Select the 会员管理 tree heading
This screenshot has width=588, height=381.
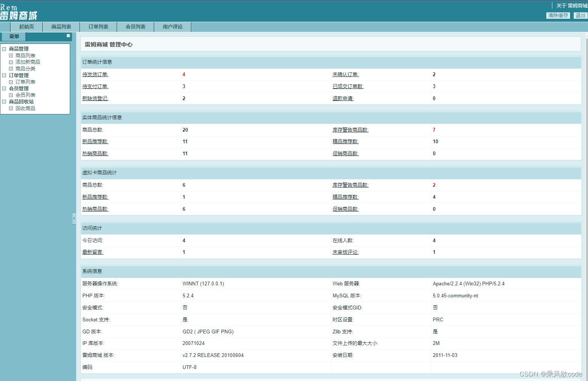click(x=19, y=88)
